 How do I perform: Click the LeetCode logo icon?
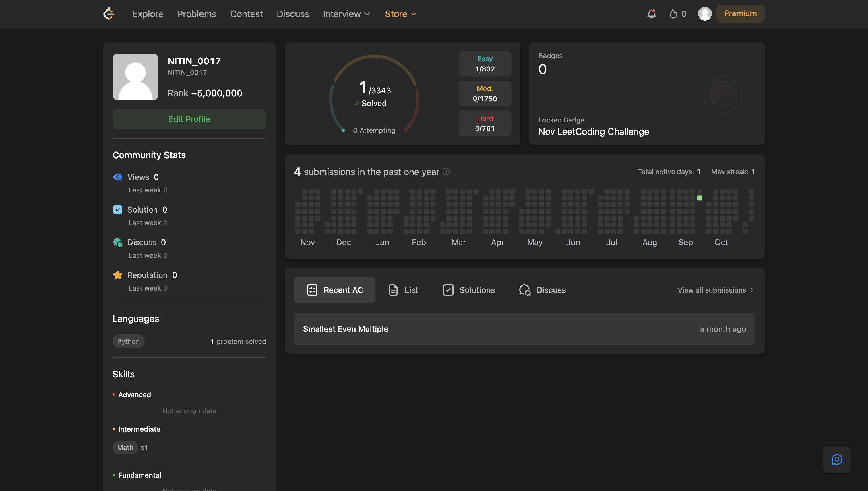109,14
